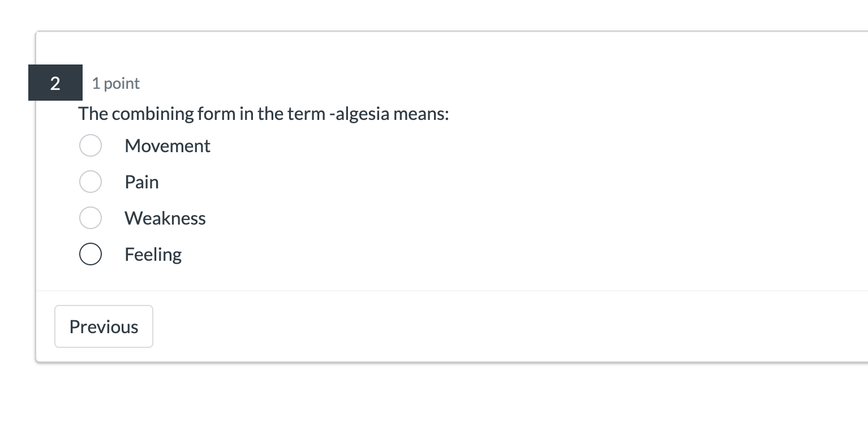Go back using Previous navigation button
This screenshot has height=422, width=868.
point(104,326)
